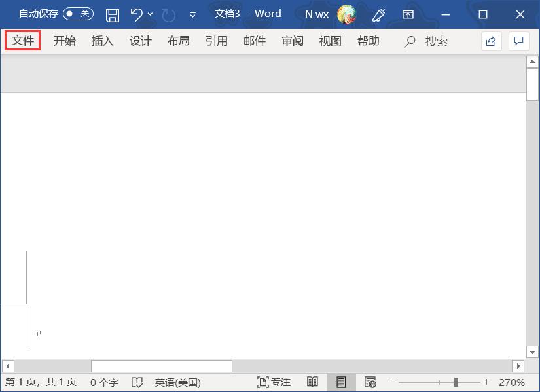
Task: Undo the last action
Action: [137, 14]
